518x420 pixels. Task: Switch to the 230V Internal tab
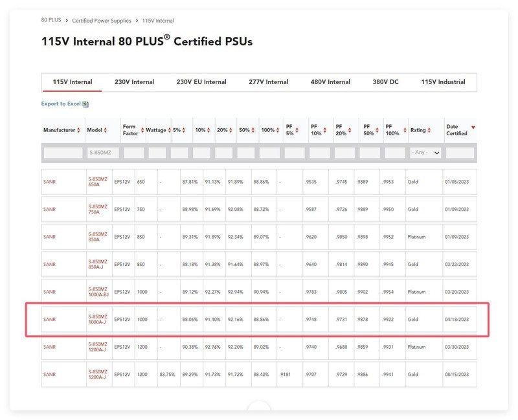pyautogui.click(x=134, y=82)
